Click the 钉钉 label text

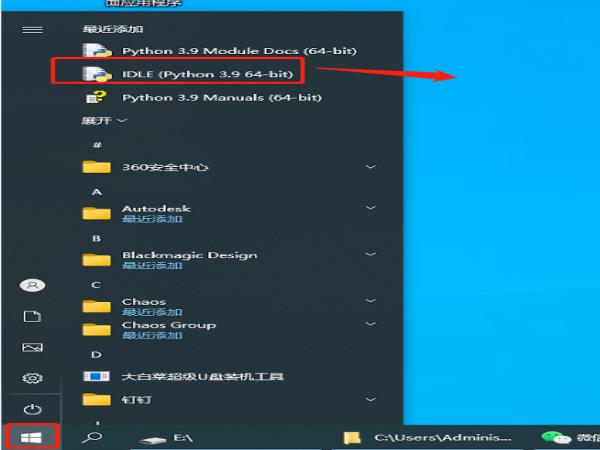pos(137,400)
